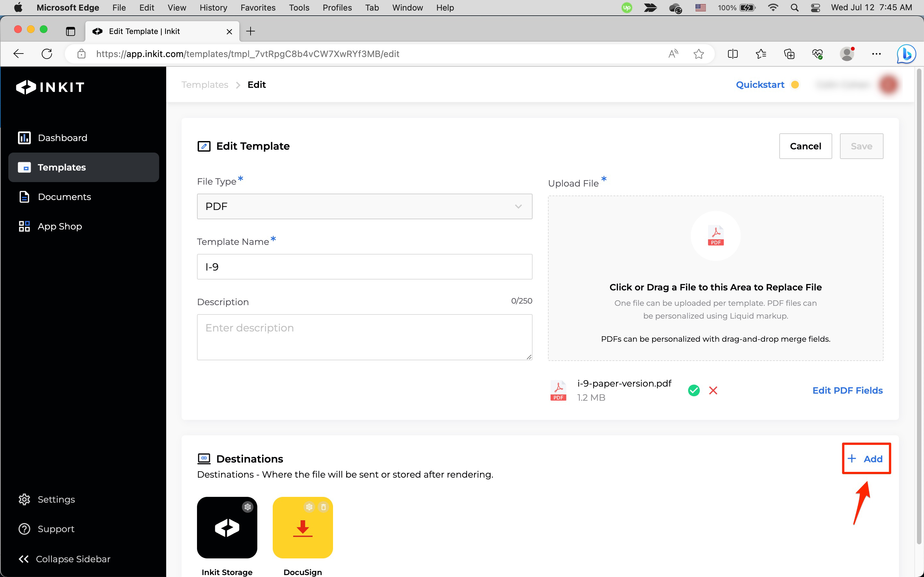Expand the File Type PDF dropdown
This screenshot has width=924, height=577.
point(364,206)
